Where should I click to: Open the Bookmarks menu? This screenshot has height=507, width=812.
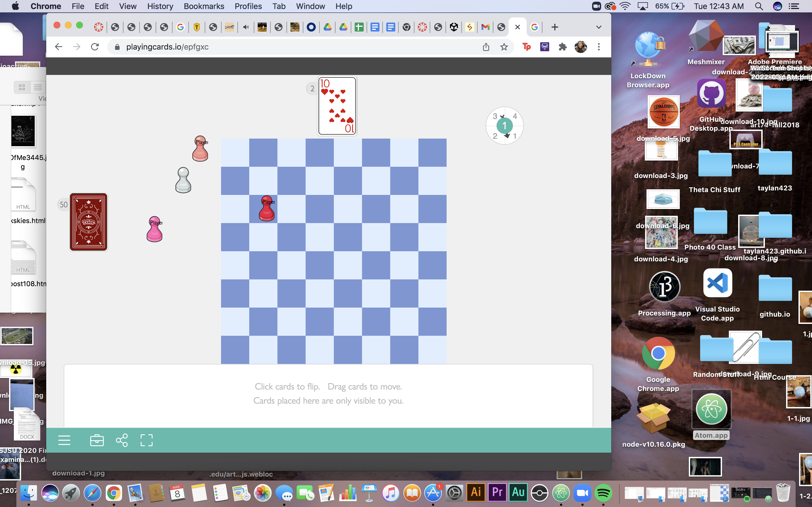click(x=204, y=6)
